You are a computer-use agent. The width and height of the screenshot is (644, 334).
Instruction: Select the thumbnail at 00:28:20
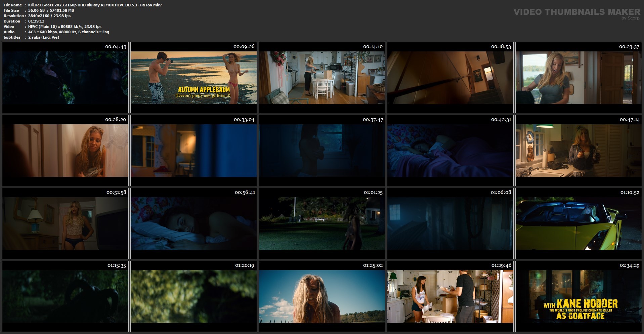point(65,151)
